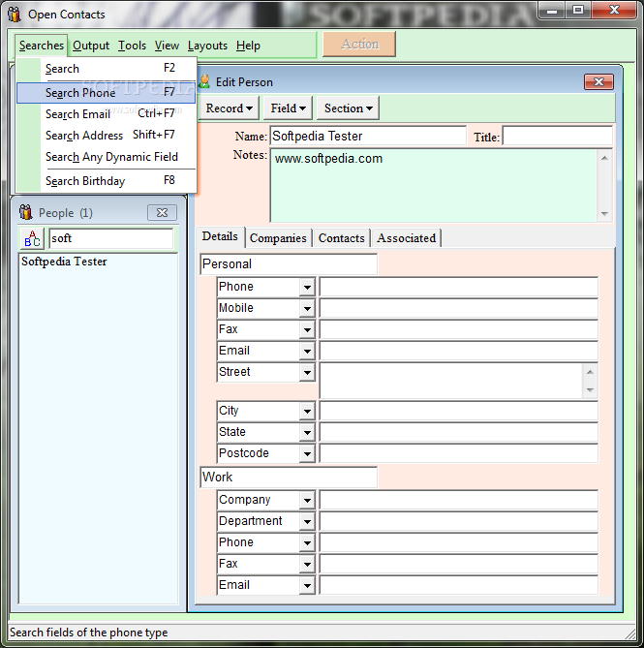Screen dimensions: 644x648
Task: Click status bar text about phone type
Action: coord(88,633)
